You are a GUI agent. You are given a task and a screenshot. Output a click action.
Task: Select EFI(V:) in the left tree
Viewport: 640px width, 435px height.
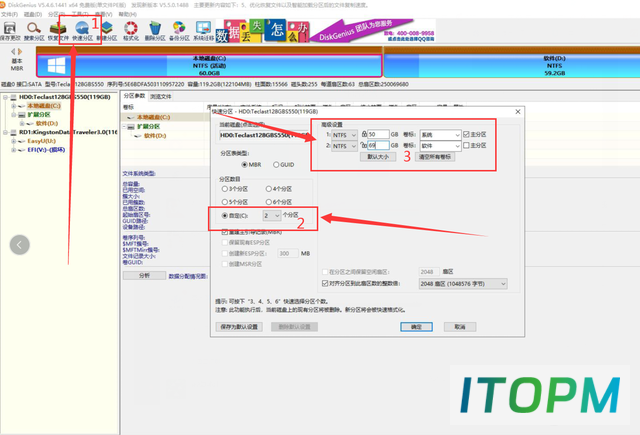pos(46,150)
